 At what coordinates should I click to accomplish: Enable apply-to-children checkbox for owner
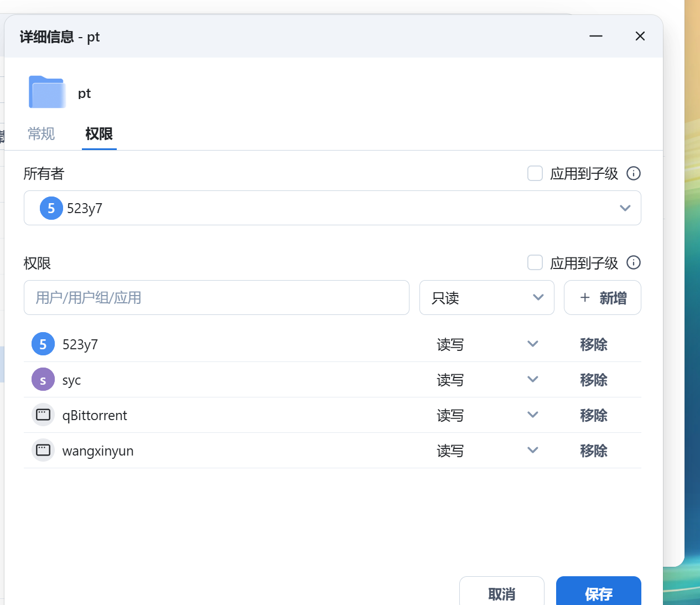coord(535,173)
